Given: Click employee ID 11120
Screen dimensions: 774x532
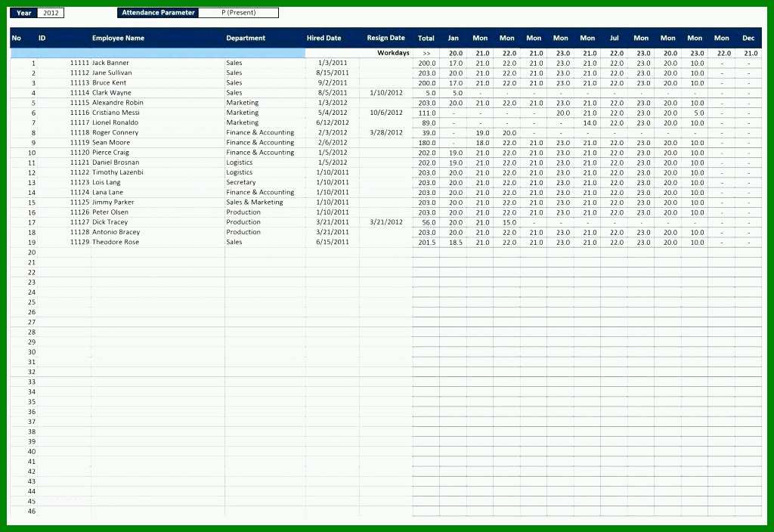Looking at the screenshot, I should pos(79,153).
